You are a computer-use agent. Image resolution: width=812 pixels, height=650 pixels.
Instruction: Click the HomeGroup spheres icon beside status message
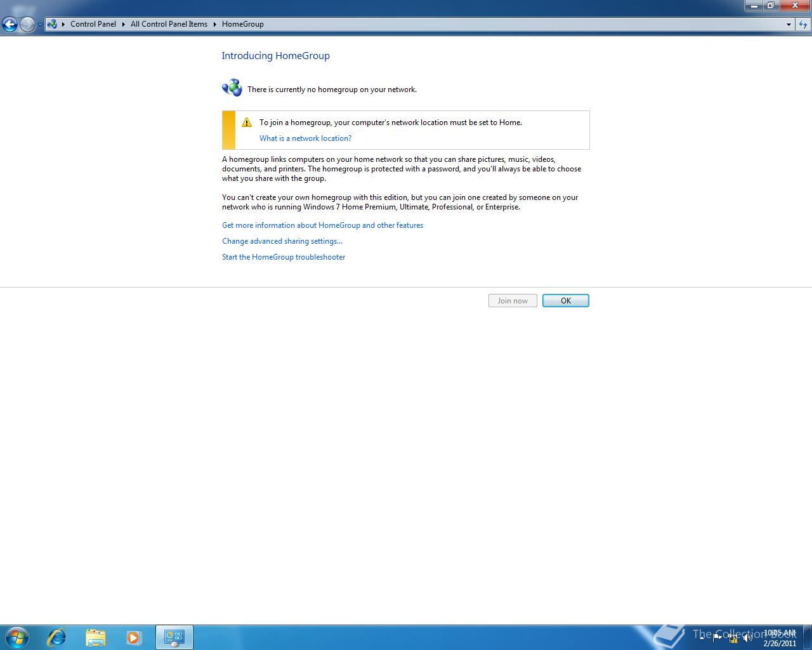(x=232, y=88)
